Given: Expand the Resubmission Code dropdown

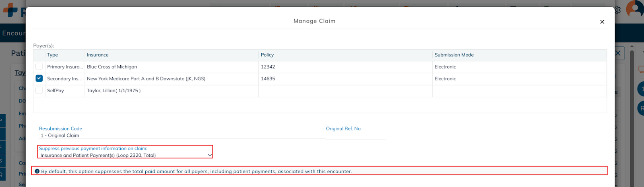Looking at the screenshot, I should [x=181, y=135].
